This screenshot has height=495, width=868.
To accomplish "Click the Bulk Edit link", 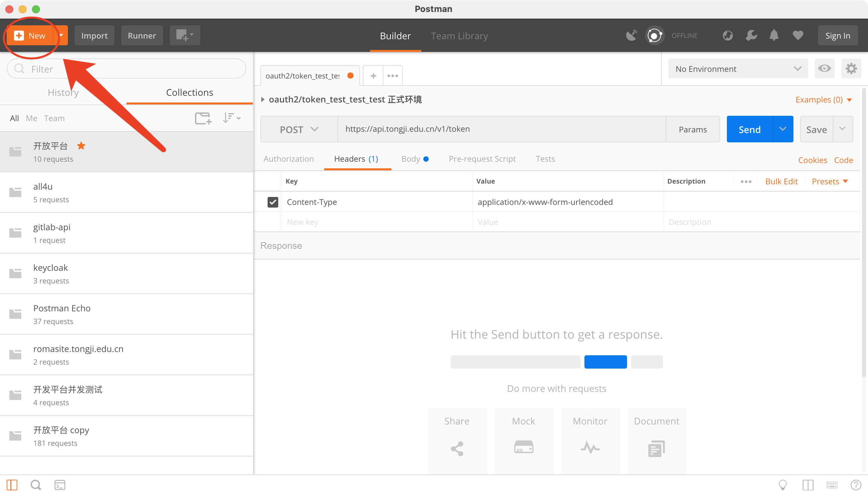I will [781, 181].
